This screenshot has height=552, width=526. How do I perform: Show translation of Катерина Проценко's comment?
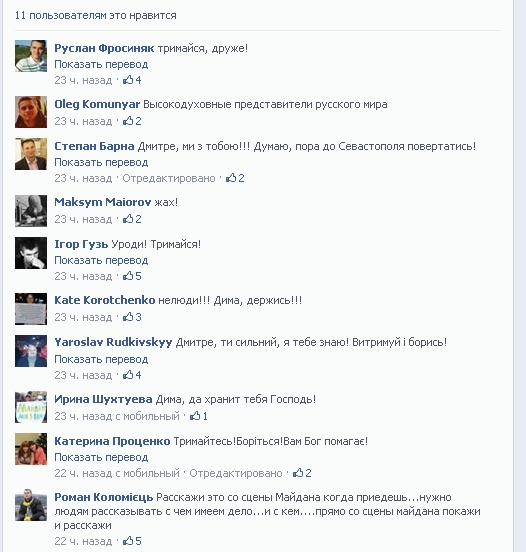[101, 457]
